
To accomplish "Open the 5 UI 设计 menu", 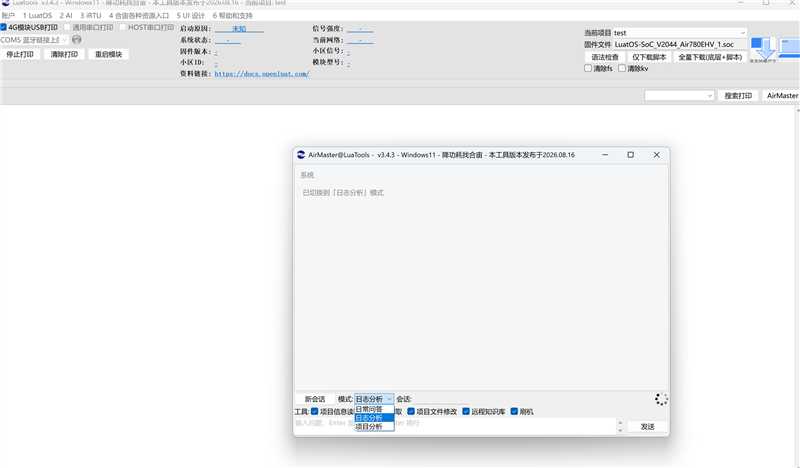I will (x=190, y=16).
